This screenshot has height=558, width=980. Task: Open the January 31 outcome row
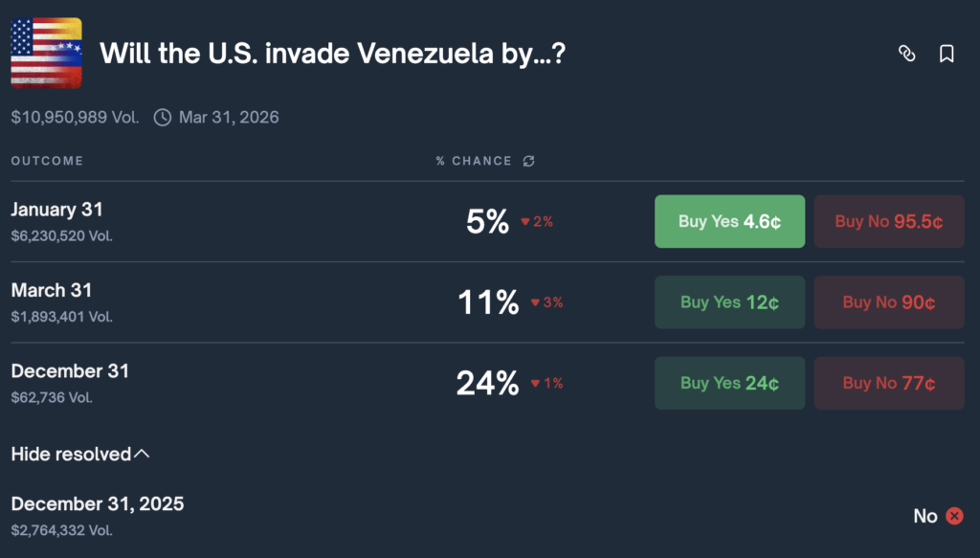pyautogui.click(x=57, y=210)
